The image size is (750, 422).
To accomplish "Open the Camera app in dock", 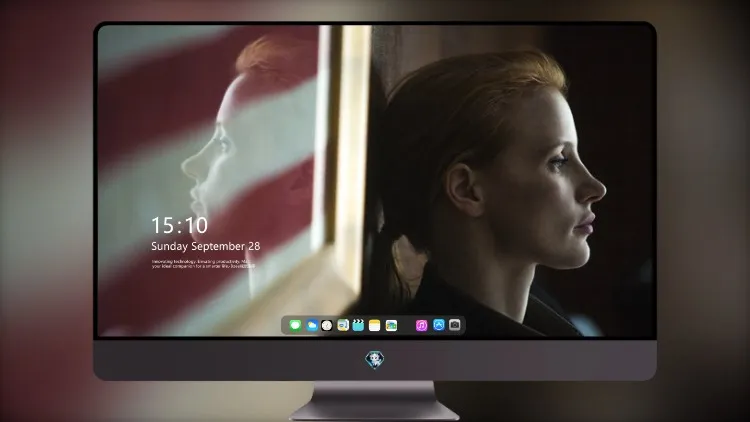I will pos(455,325).
